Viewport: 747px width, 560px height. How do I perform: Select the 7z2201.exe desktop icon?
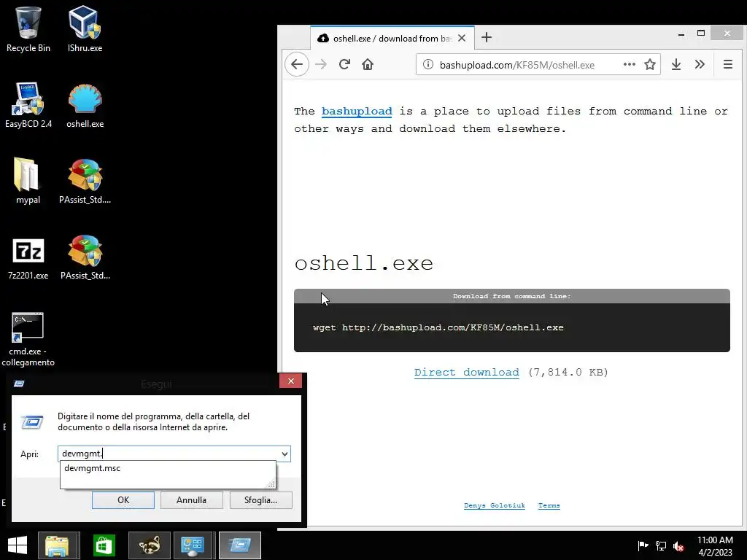click(x=28, y=257)
